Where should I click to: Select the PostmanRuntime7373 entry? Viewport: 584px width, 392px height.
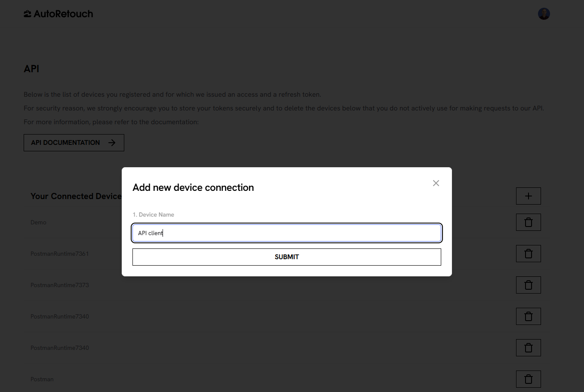[60, 285]
